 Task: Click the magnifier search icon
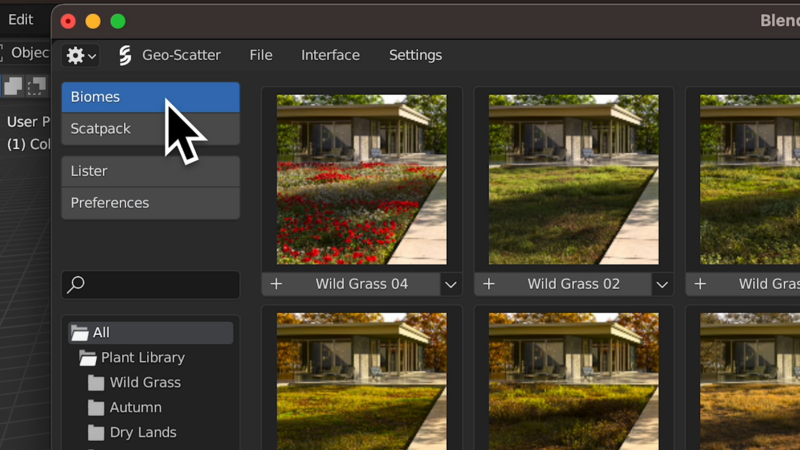click(76, 284)
